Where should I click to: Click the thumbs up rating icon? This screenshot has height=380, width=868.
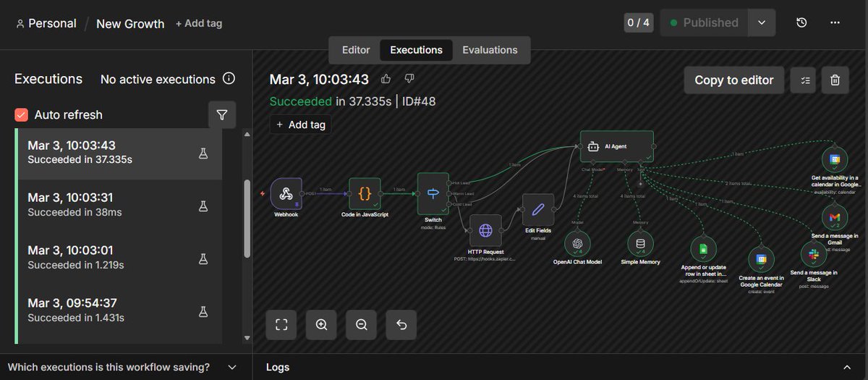pos(386,79)
